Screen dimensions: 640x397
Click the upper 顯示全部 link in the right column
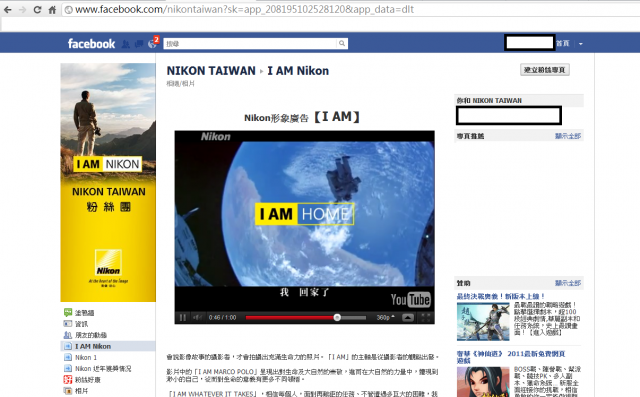click(x=568, y=136)
